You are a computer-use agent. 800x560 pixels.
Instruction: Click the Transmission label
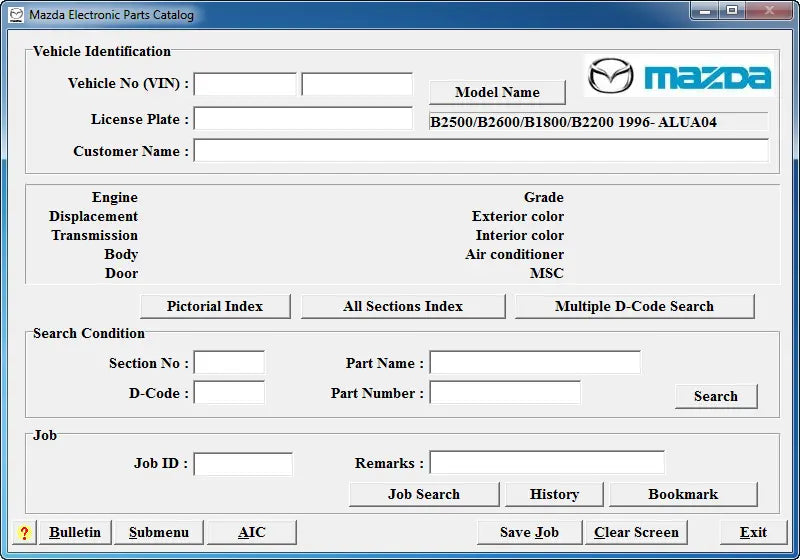[94, 235]
